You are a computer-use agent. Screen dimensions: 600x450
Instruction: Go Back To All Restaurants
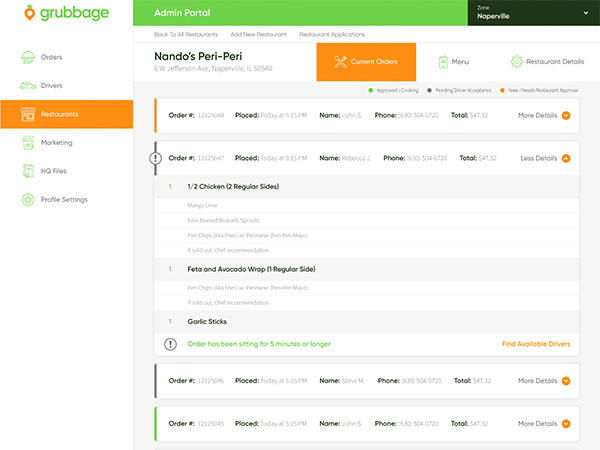pyautogui.click(x=186, y=34)
